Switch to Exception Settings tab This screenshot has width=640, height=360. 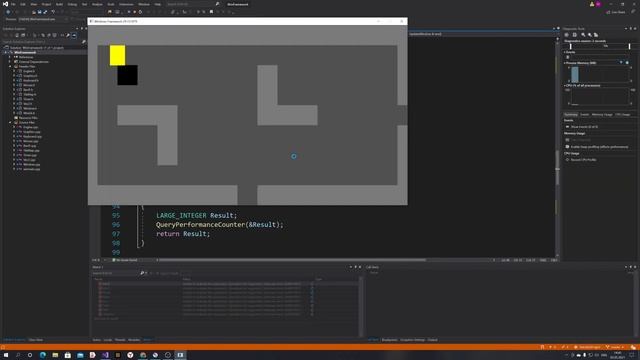(413, 340)
